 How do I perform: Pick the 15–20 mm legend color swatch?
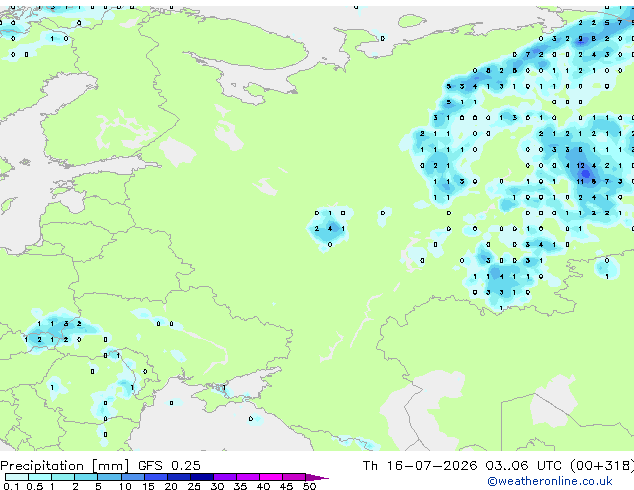pyautogui.click(x=155, y=477)
